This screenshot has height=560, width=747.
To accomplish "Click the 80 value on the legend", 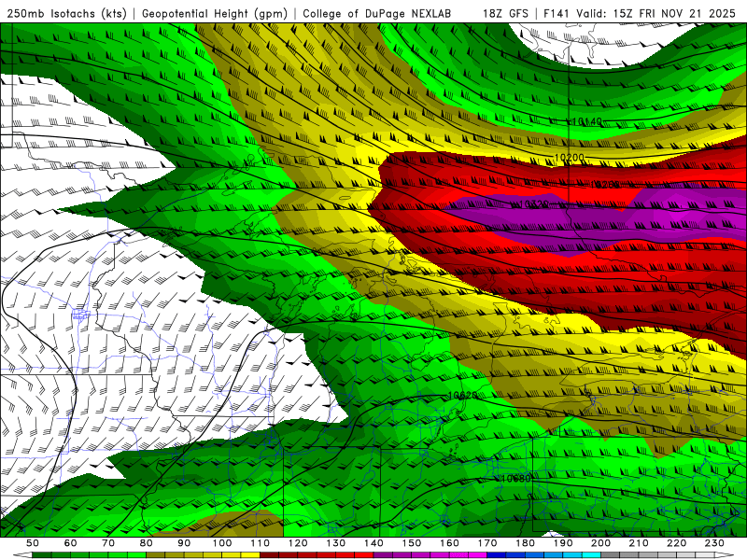I will [x=147, y=543].
